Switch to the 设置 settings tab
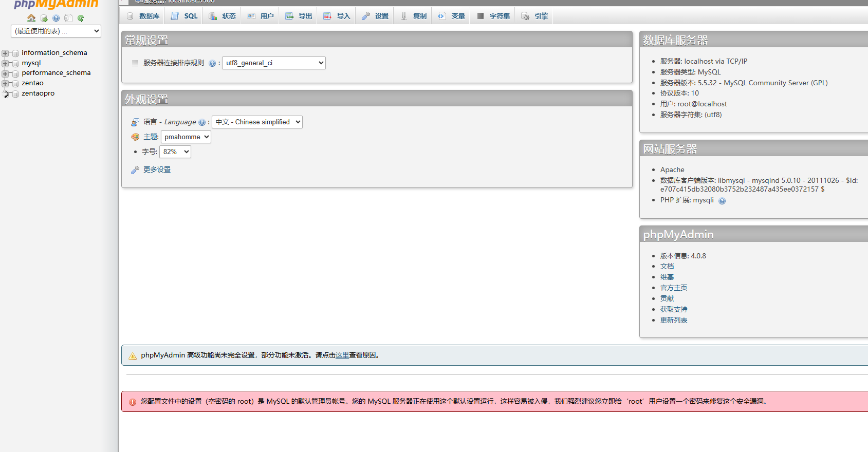 coord(375,16)
